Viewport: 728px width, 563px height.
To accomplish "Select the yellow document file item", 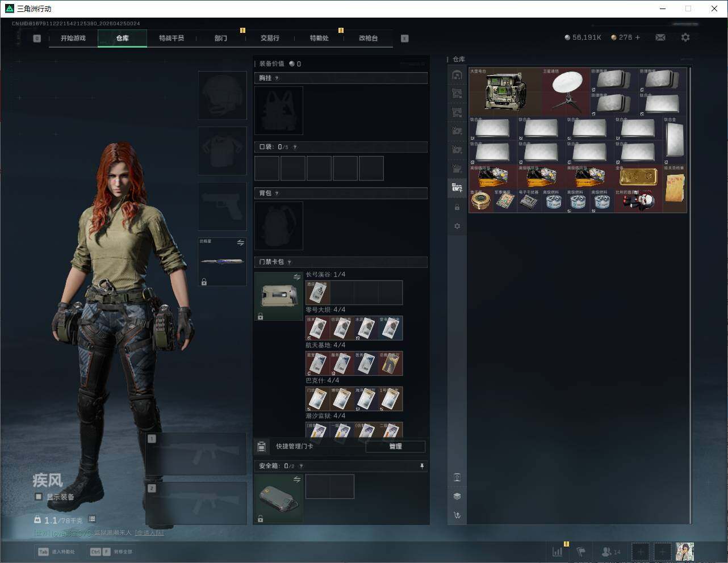I will (x=675, y=189).
